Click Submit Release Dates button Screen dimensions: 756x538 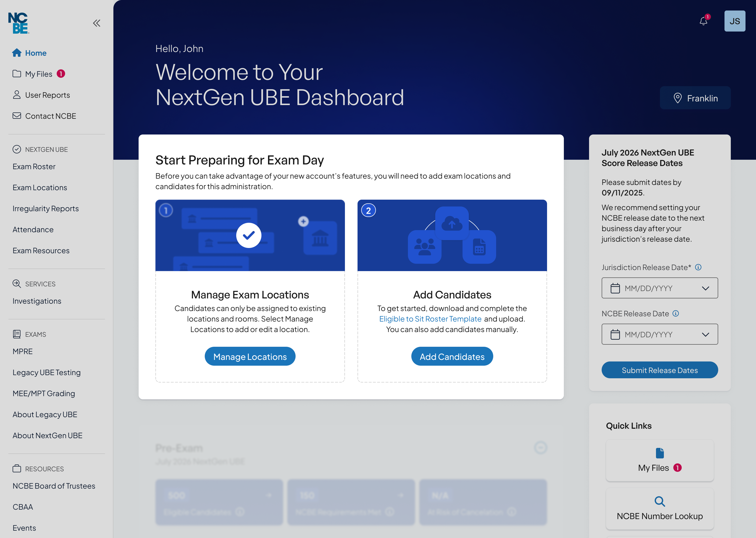coord(660,370)
